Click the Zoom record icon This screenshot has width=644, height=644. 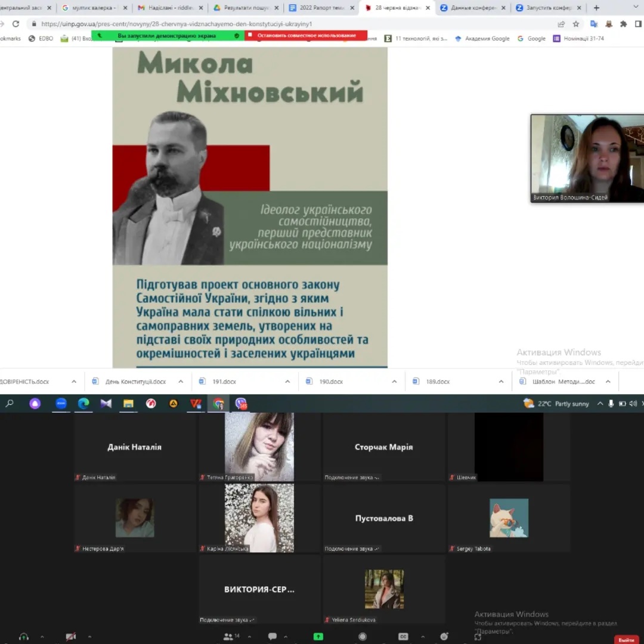point(363,636)
